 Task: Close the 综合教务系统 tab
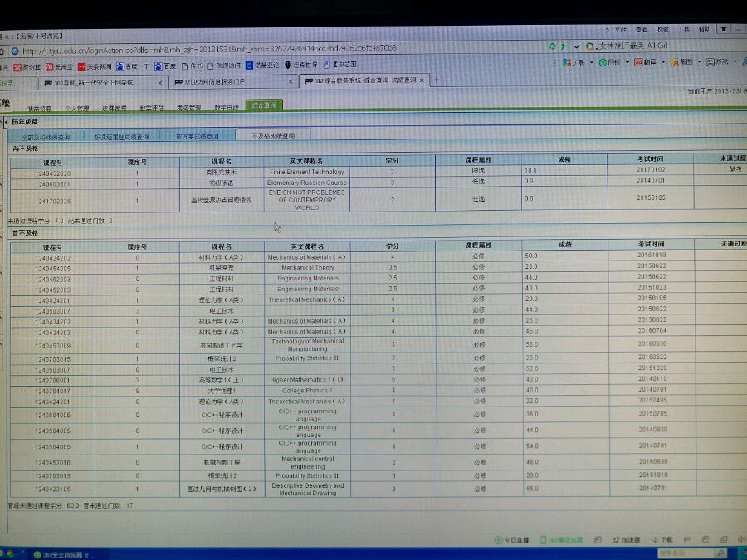[422, 80]
